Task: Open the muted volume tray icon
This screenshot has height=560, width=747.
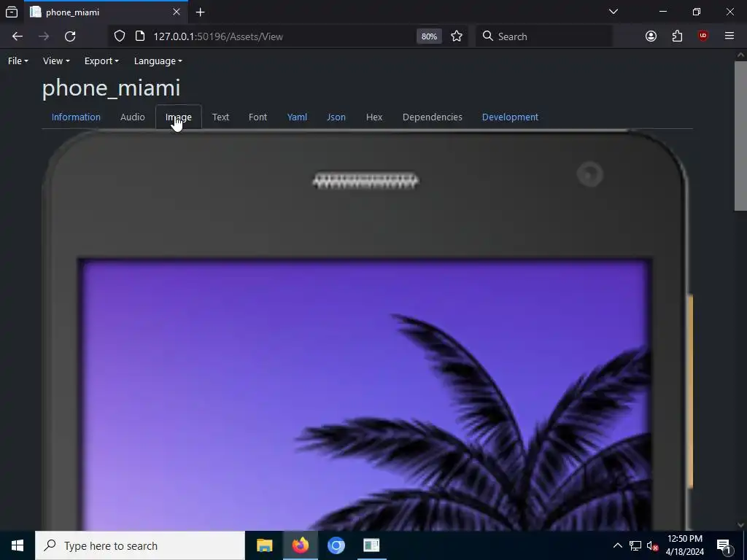Action: [652, 545]
